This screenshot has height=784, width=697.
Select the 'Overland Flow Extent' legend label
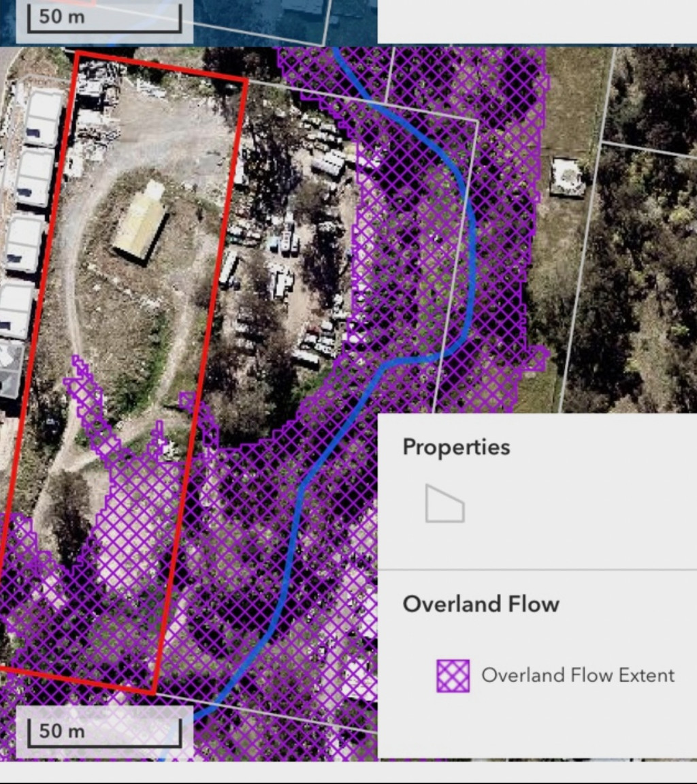pos(578,675)
